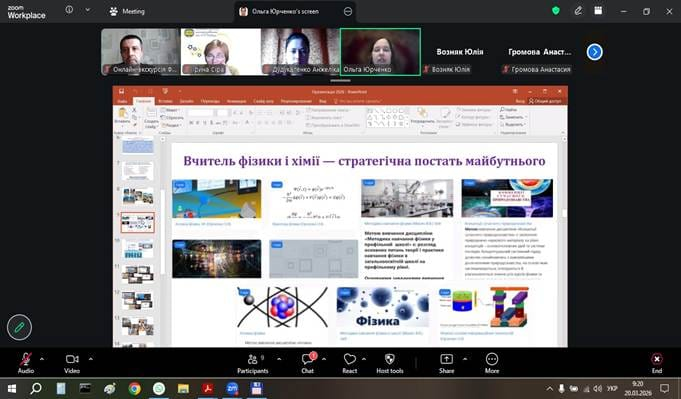Expand the system tray hidden icons chevron
Image resolution: width=681 pixels, height=399 pixels.
pyautogui.click(x=550, y=389)
